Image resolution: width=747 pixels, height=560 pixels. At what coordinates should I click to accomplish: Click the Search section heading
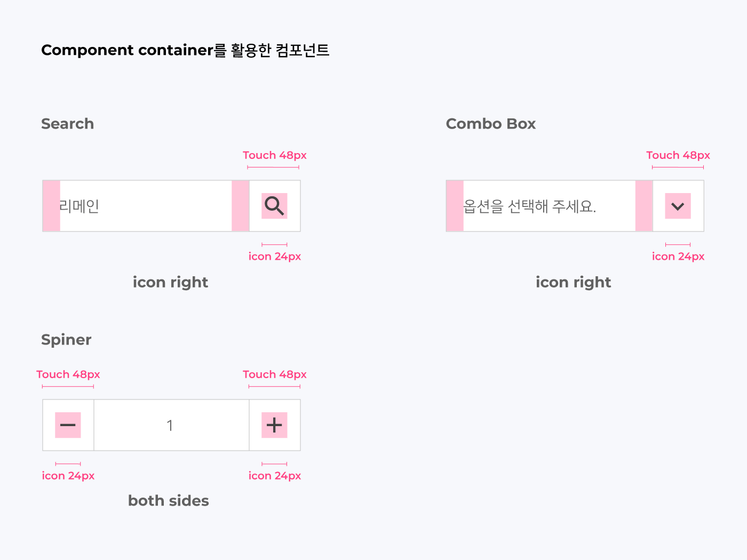tap(68, 124)
